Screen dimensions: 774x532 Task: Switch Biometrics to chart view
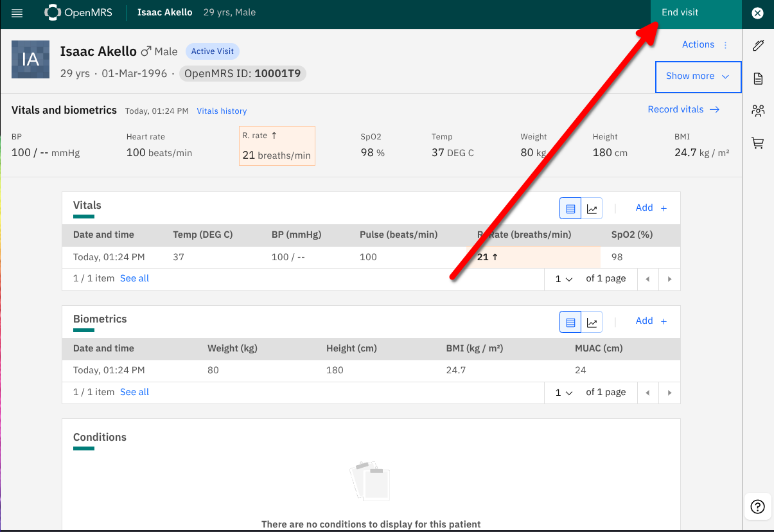pyautogui.click(x=592, y=322)
